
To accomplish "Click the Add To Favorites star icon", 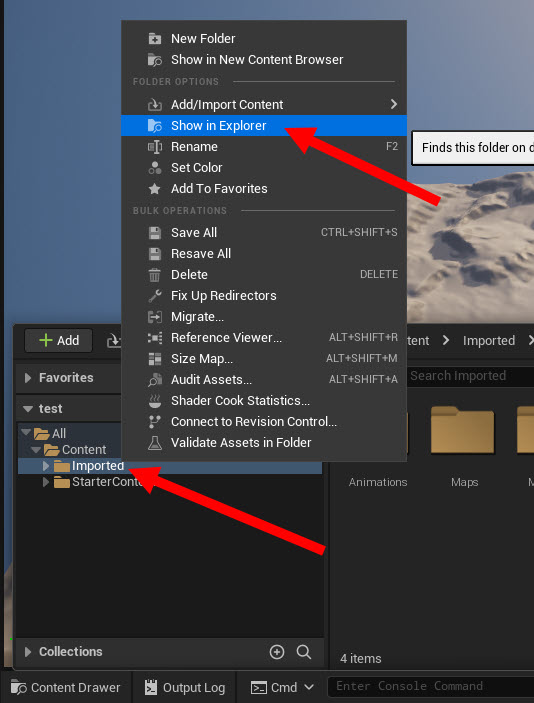I will tap(155, 189).
